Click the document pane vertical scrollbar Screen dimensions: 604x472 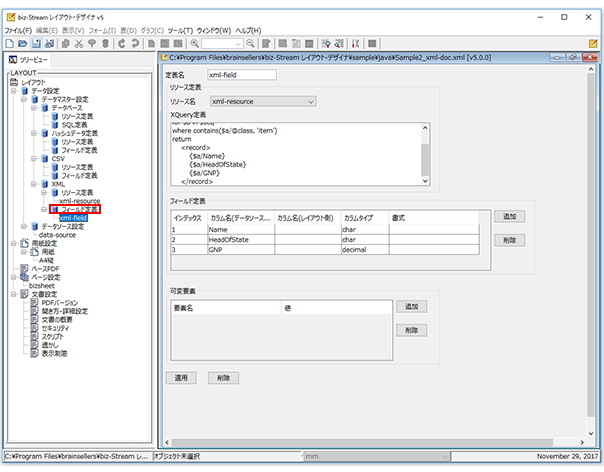point(591,243)
